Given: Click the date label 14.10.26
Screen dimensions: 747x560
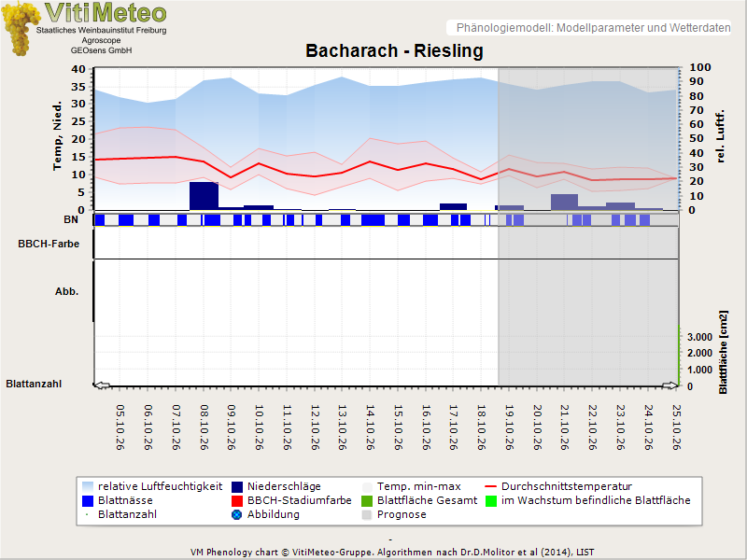Looking at the screenshot, I should tap(370, 427).
